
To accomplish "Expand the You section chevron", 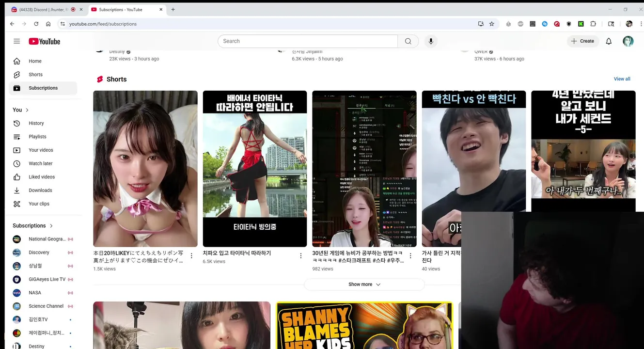I will pyautogui.click(x=27, y=110).
